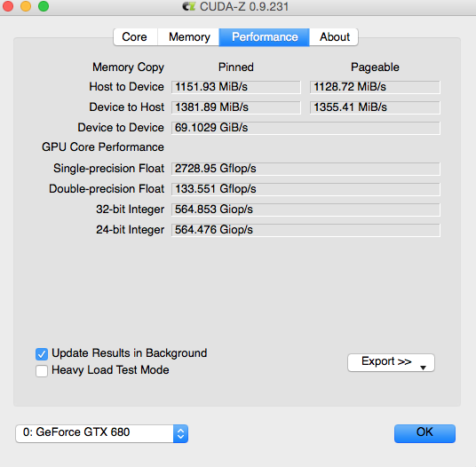Confirm with the OK button

coord(424,433)
